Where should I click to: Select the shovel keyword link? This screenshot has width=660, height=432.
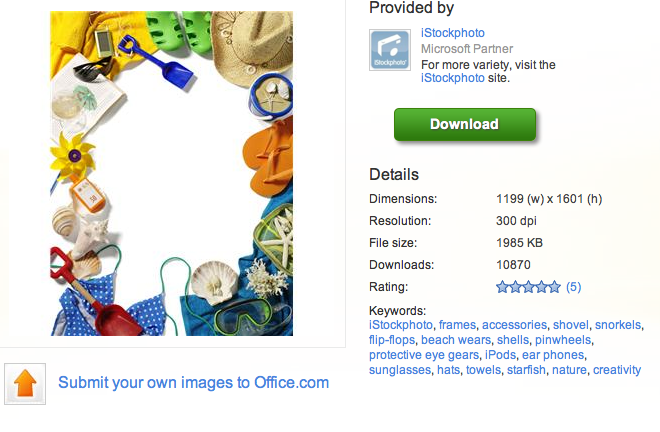[x=571, y=325]
